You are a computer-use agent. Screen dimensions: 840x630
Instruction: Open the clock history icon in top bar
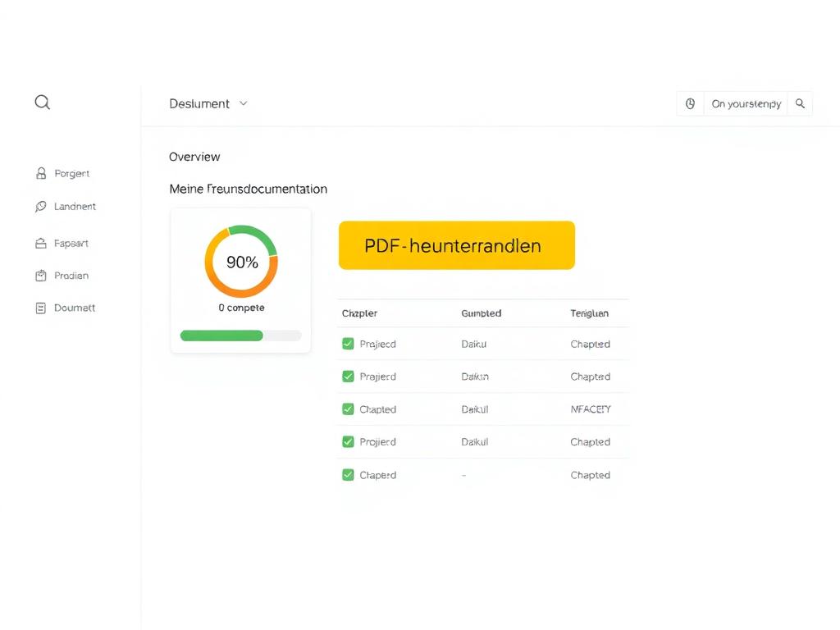click(x=690, y=103)
